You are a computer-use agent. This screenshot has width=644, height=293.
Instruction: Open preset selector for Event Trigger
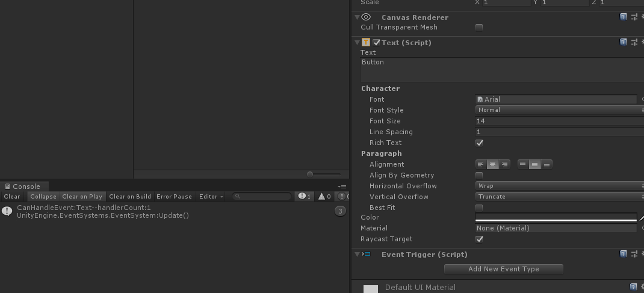click(634, 254)
